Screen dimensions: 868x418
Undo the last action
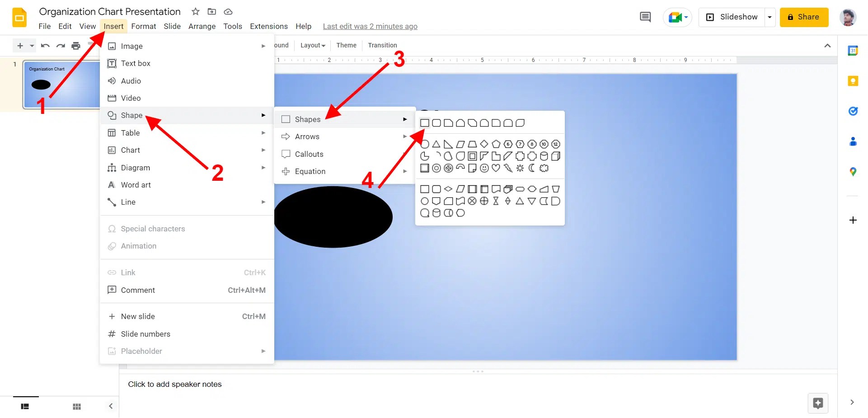coord(45,45)
